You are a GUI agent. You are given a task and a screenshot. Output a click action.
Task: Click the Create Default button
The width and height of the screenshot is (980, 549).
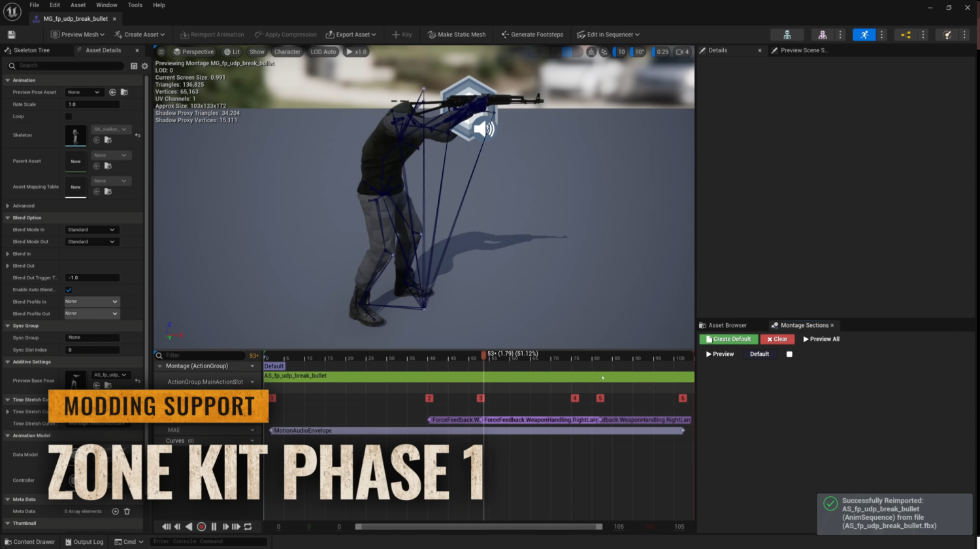click(728, 339)
